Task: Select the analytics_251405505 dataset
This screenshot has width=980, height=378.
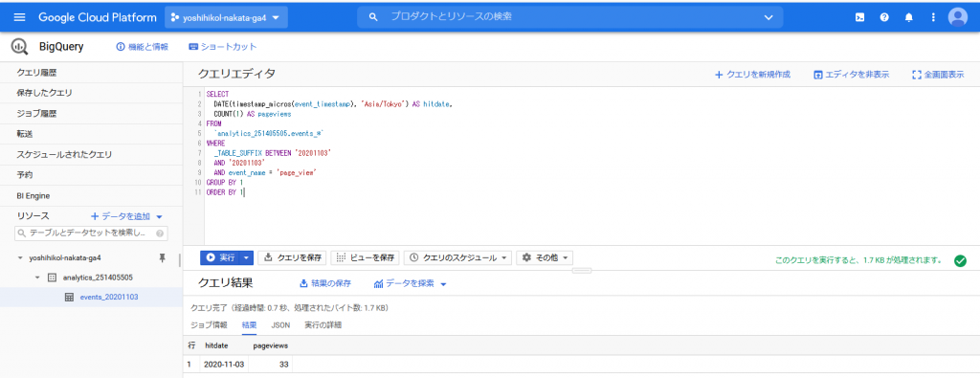Action: (x=98, y=278)
